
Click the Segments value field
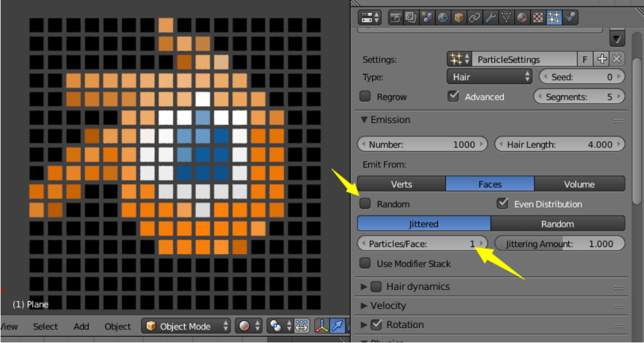tap(579, 97)
